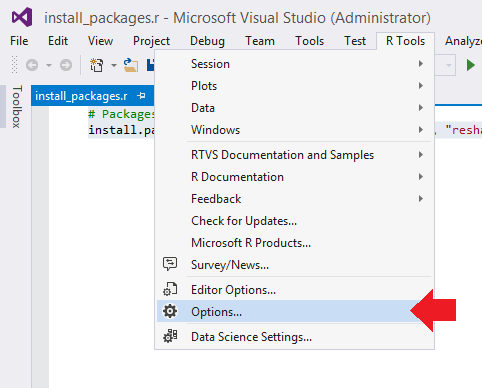Open the Analyze menu
The height and width of the screenshot is (388, 482).
click(x=463, y=41)
